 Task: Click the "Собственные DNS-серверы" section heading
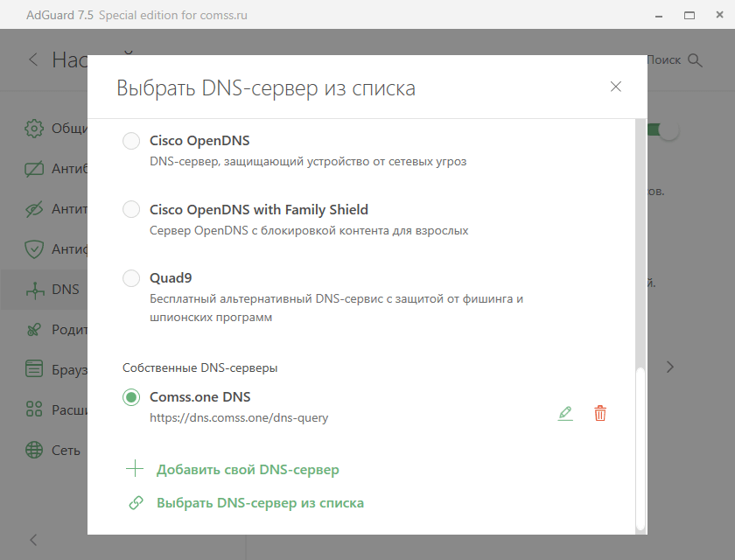199,367
